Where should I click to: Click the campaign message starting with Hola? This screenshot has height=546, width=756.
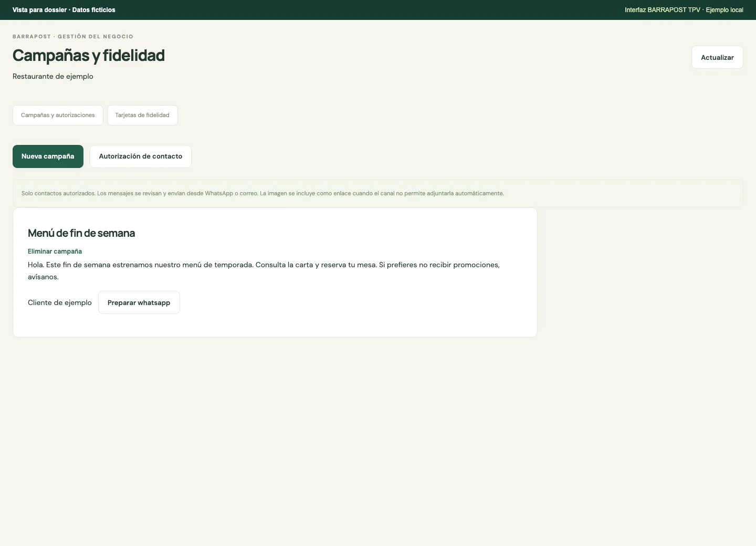click(x=264, y=271)
